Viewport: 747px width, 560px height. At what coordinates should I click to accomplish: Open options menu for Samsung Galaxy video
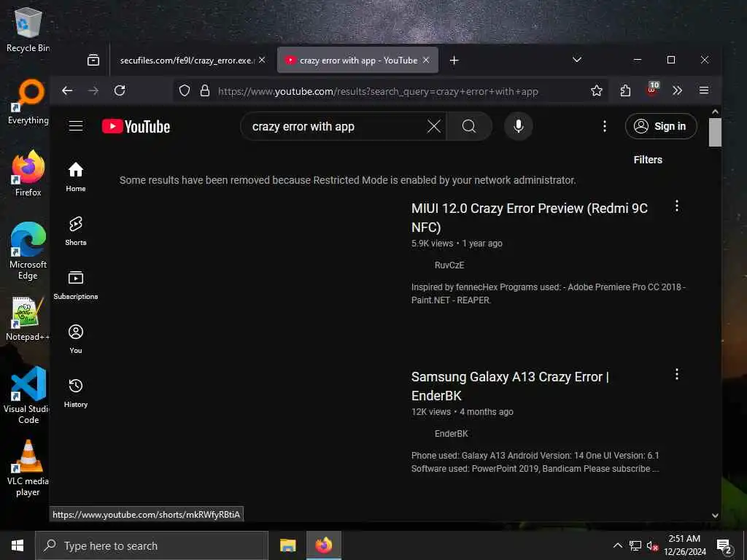676,374
